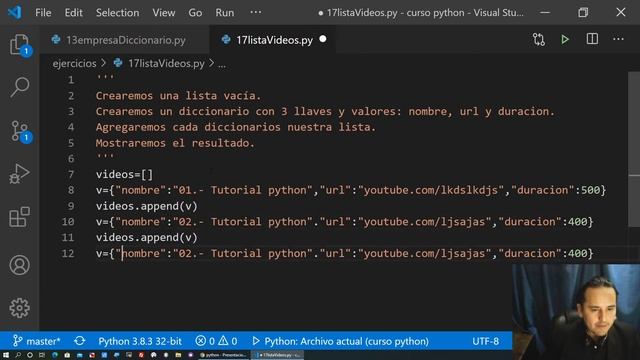Open Task View in taskbar
Viewport: 640px width, 360px height.
42,355
